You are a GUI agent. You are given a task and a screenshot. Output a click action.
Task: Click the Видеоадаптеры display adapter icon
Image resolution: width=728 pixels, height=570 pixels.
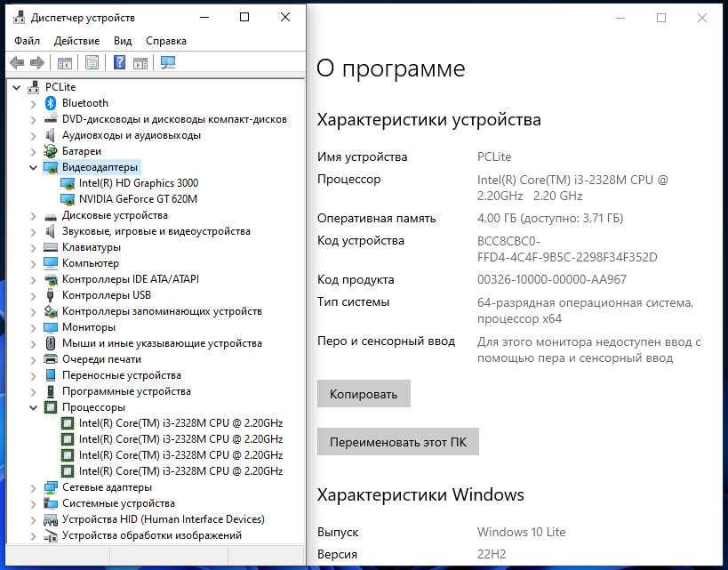pos(50,167)
